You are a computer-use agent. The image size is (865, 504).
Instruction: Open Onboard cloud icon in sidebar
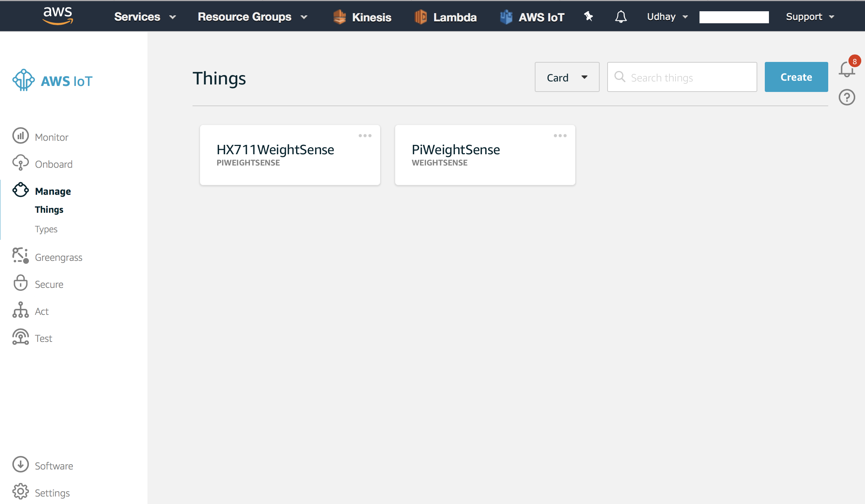[x=20, y=163]
